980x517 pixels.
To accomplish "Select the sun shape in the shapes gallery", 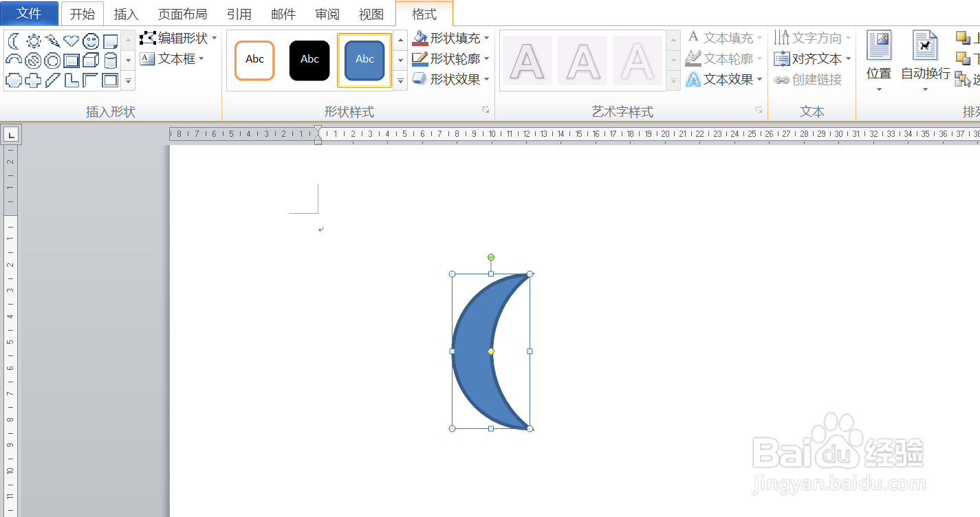I will (x=33, y=41).
